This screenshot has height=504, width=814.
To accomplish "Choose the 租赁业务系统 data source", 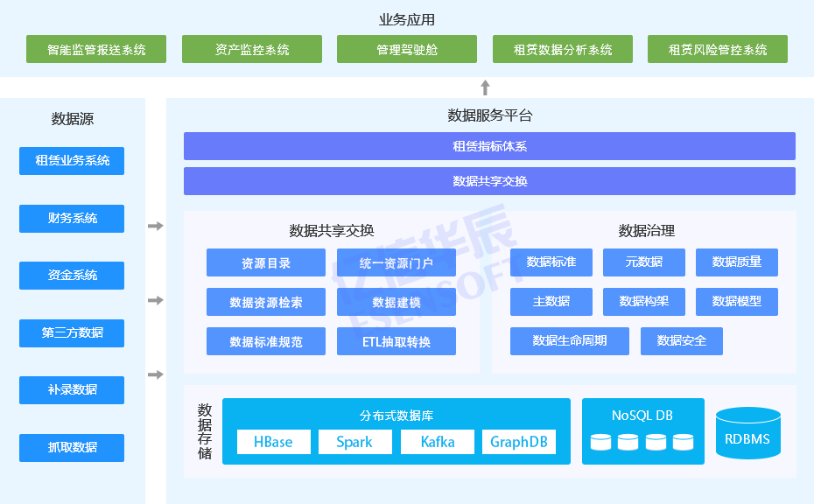I will [72, 161].
